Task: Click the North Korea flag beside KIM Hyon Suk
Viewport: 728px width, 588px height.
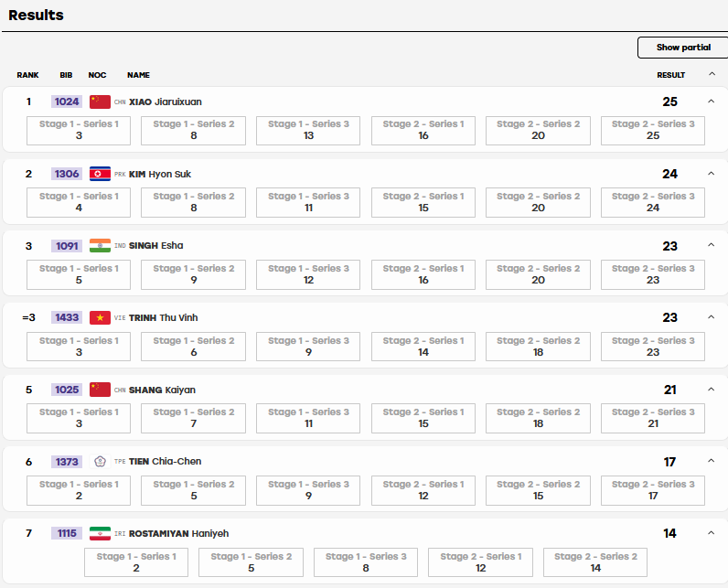Action: click(x=100, y=174)
